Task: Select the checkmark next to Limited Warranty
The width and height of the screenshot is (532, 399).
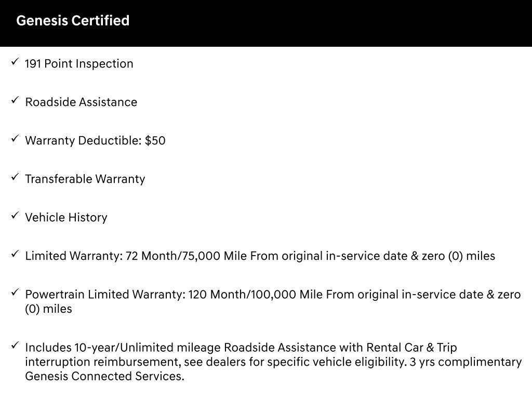Action: (x=15, y=254)
